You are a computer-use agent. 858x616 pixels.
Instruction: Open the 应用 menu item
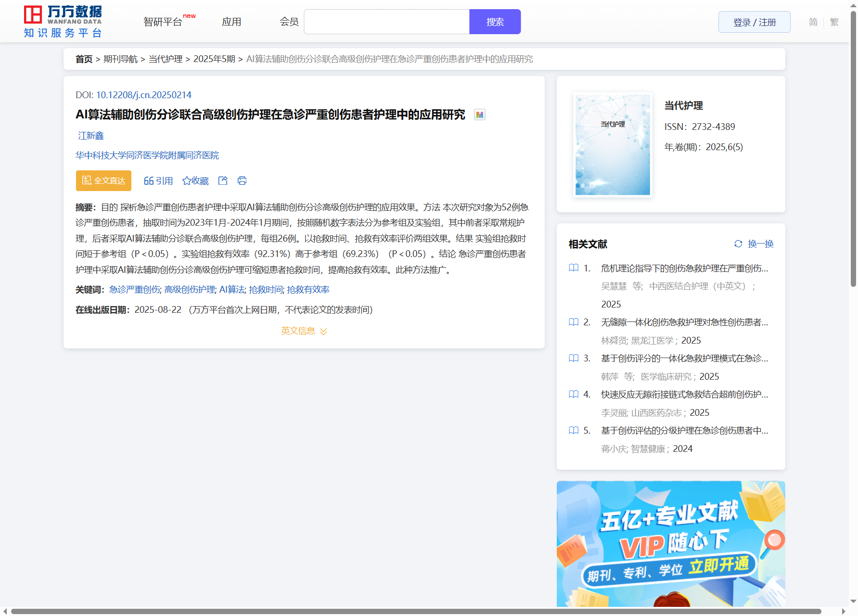pyautogui.click(x=231, y=22)
